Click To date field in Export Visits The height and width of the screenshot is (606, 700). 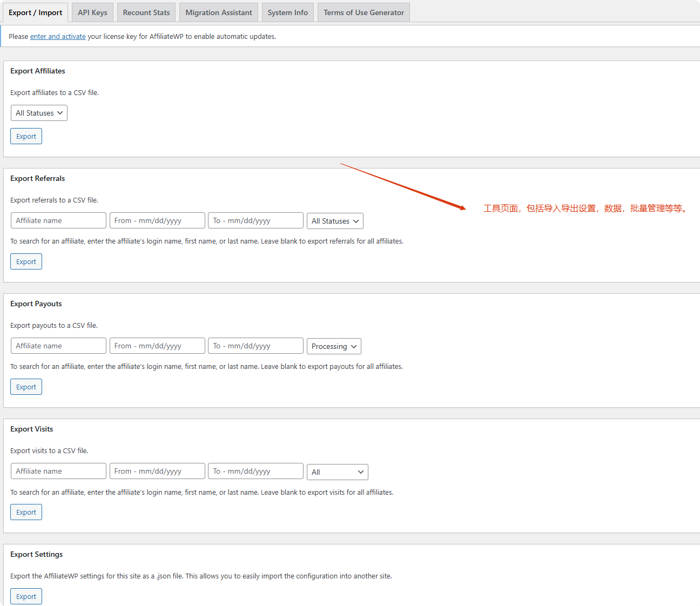(x=255, y=471)
